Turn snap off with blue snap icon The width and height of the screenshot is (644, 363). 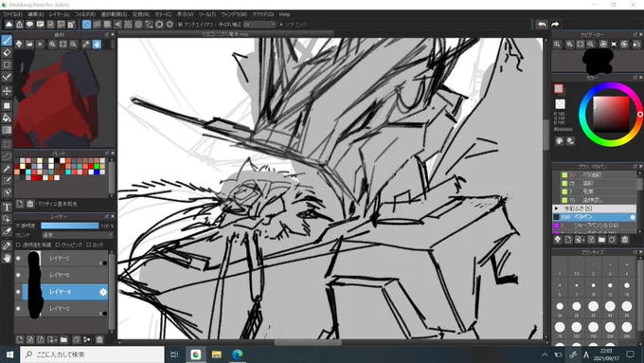[x=86, y=25]
